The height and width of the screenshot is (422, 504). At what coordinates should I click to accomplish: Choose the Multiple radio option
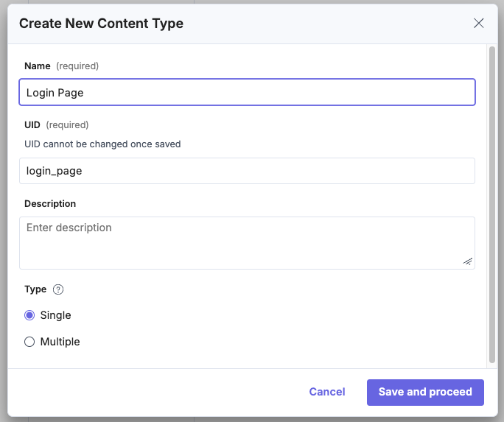click(x=29, y=342)
